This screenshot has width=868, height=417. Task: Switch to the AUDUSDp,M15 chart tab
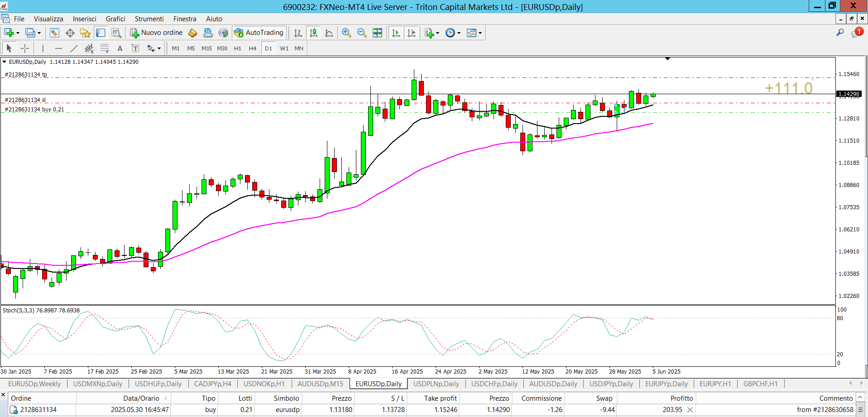(x=320, y=383)
